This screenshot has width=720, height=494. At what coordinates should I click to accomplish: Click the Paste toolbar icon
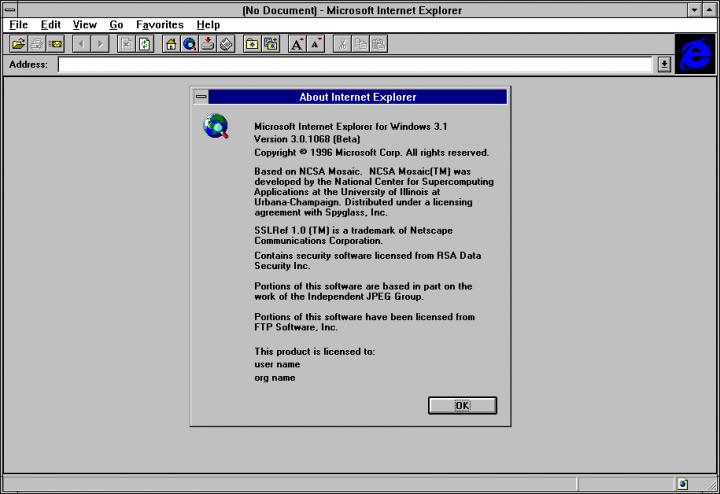[378, 44]
